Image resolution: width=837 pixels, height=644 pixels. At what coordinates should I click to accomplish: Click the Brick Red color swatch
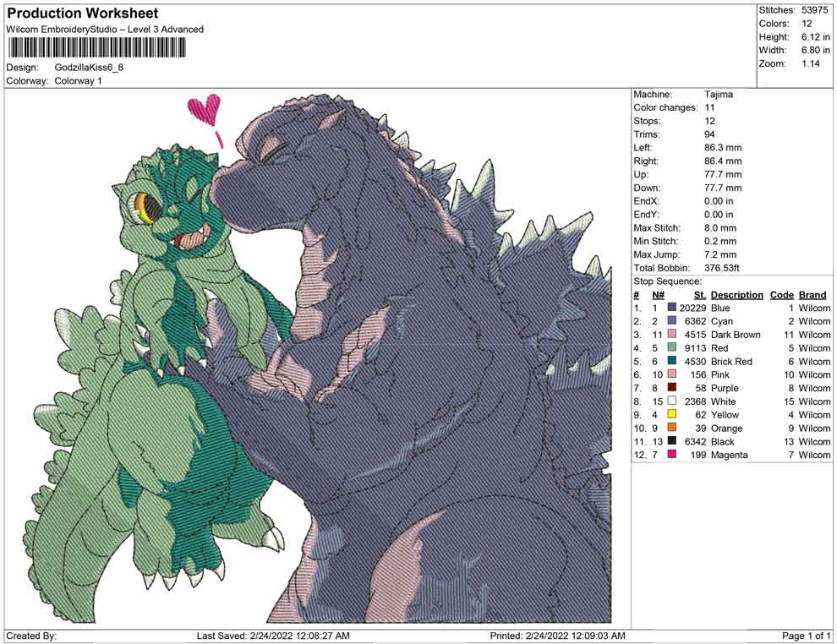671,361
